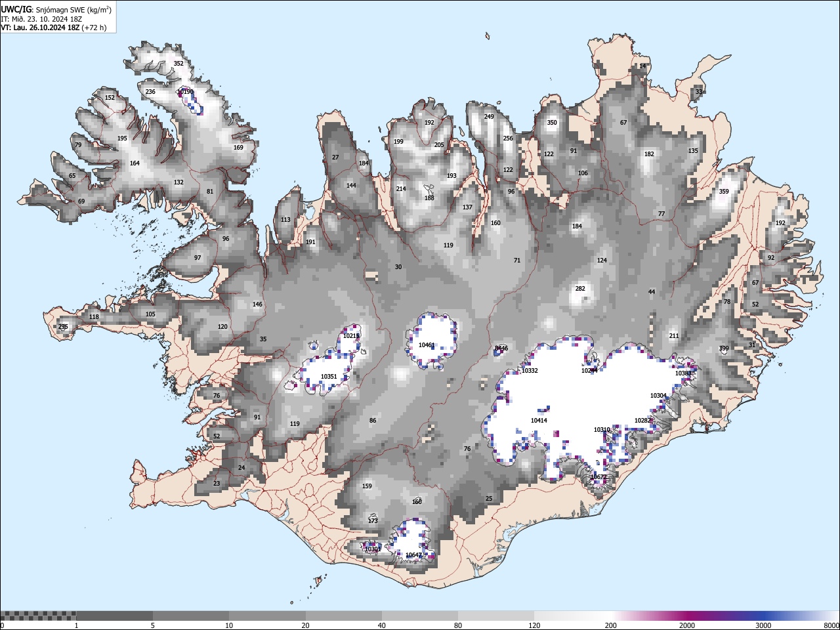Click the map value 146
This screenshot has width=840, height=630.
click(257, 304)
